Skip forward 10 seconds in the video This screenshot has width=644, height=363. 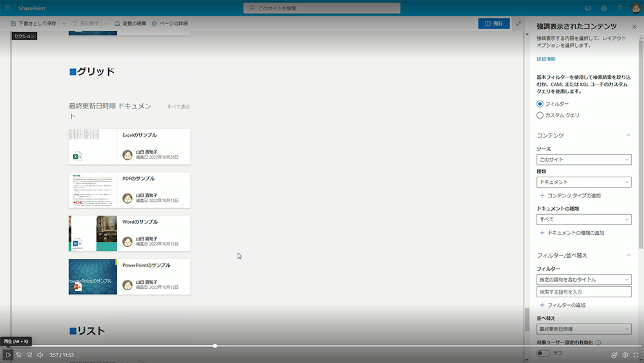pos(30,355)
